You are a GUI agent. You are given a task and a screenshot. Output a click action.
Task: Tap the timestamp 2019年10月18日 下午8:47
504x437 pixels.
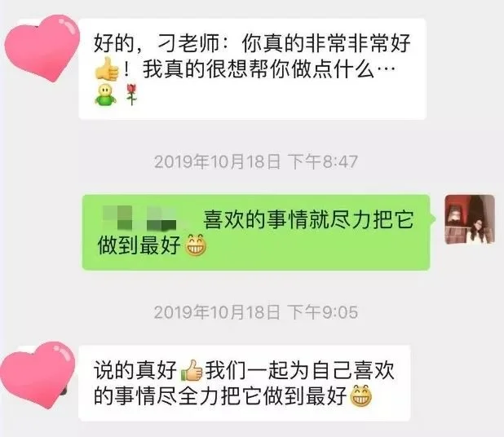point(256,161)
